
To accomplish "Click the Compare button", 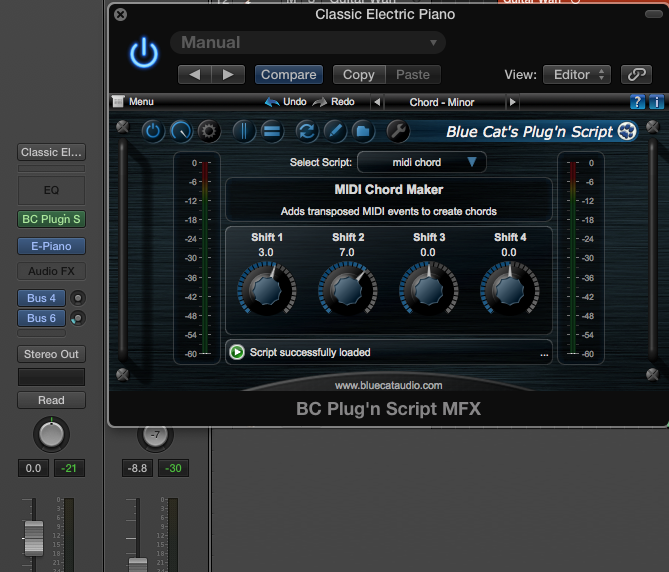I will click(288, 75).
